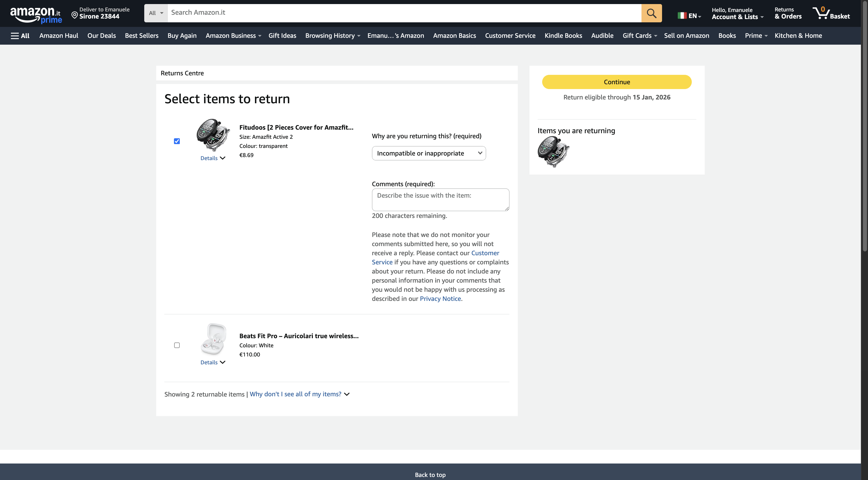Open the return reason dropdown

tap(429, 153)
